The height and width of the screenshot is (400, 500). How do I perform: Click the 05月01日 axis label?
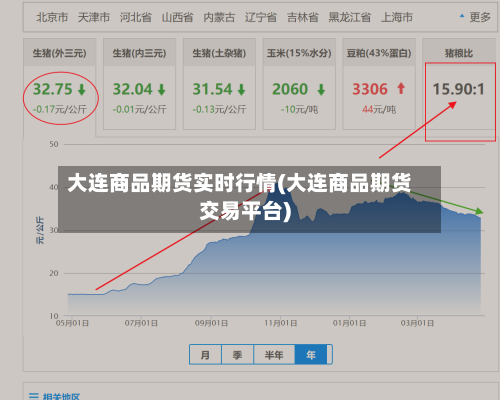click(72, 323)
